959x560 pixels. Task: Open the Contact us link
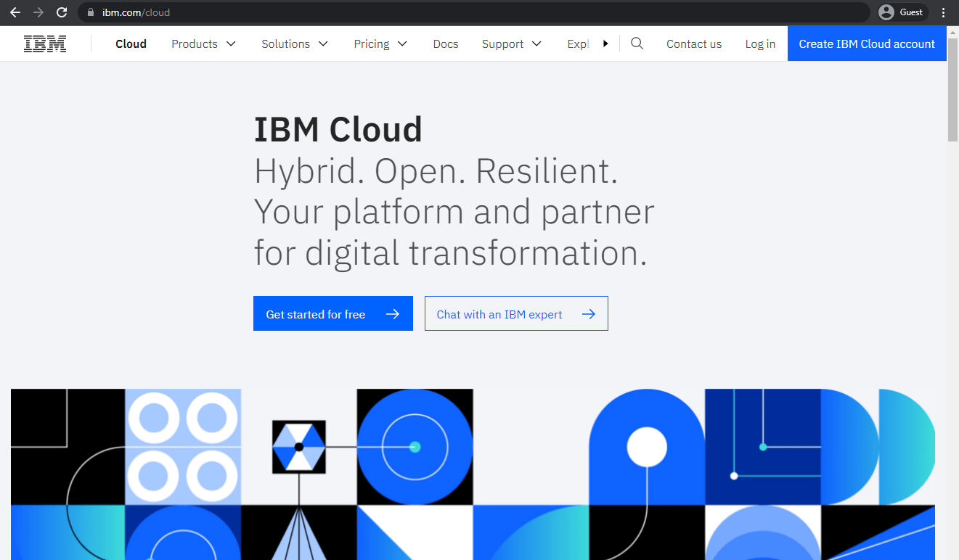[694, 44]
